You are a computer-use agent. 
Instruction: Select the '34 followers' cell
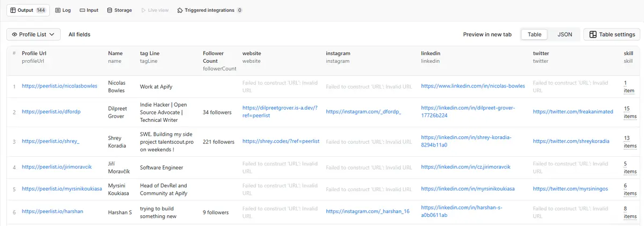point(217,112)
